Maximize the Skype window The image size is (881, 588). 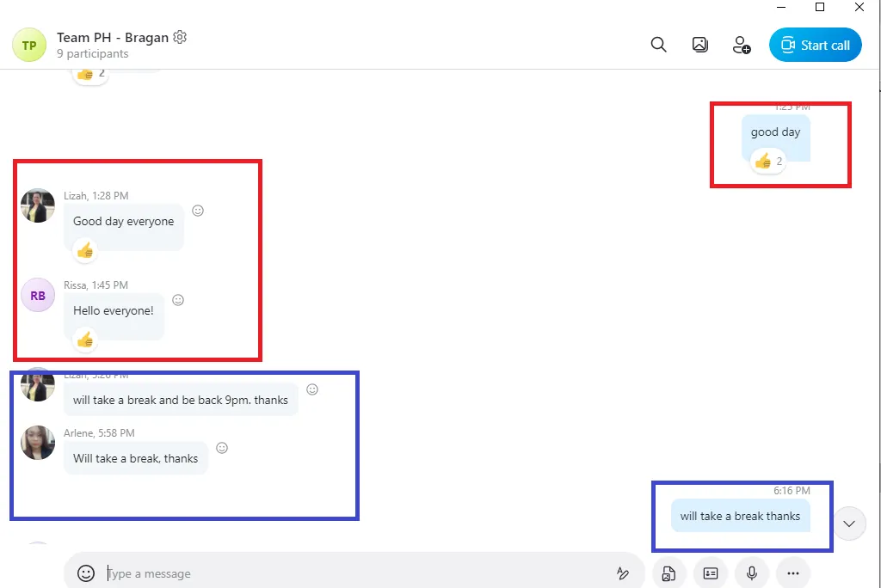pyautogui.click(x=820, y=7)
